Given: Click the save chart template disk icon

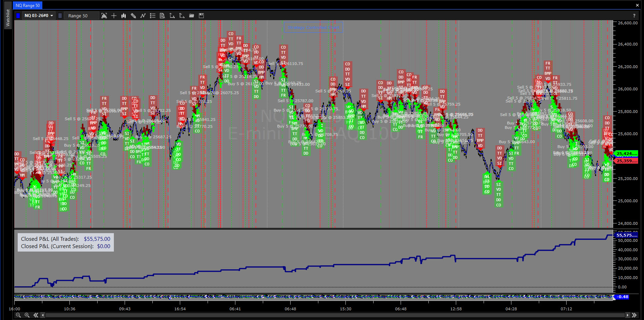Looking at the screenshot, I should (201, 16).
